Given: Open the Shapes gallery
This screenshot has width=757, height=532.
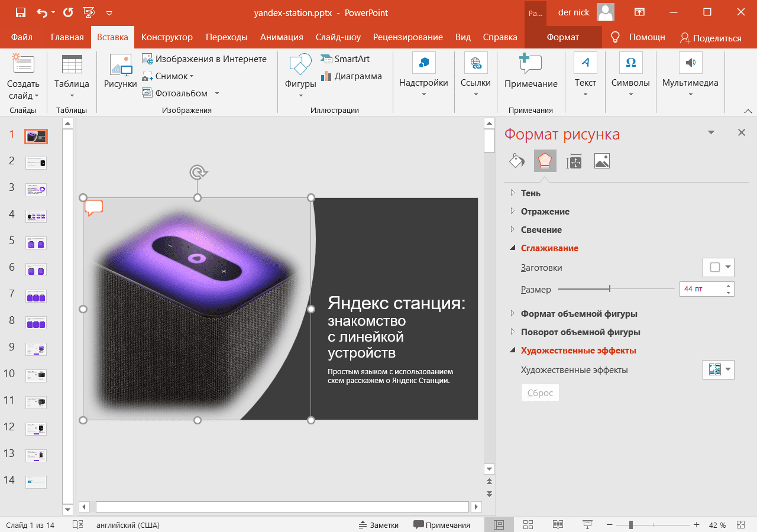Looking at the screenshot, I should 300,76.
